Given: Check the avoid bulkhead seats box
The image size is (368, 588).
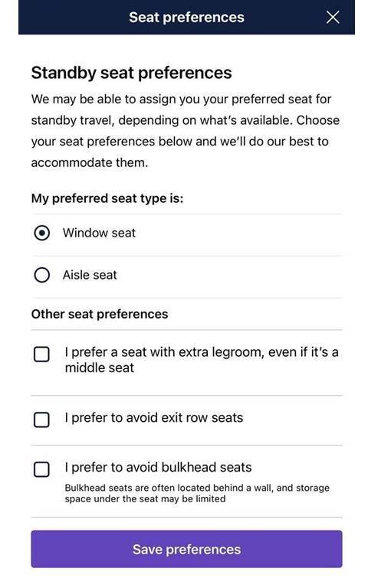Looking at the screenshot, I should click(41, 469).
